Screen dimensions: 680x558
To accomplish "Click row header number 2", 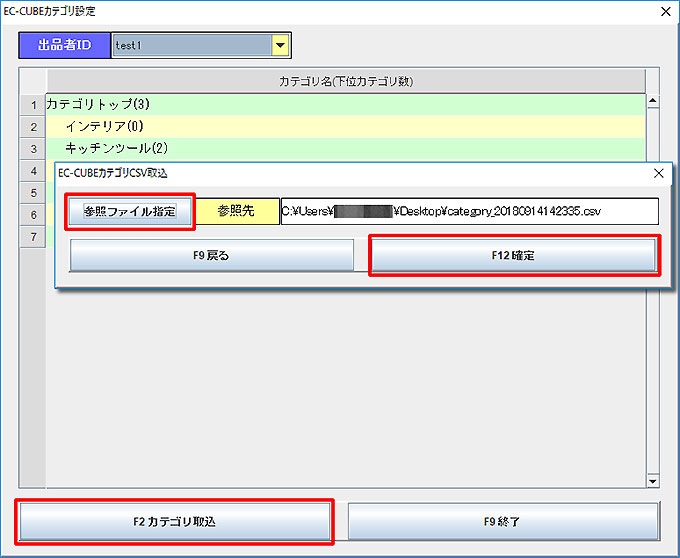I will (33, 127).
